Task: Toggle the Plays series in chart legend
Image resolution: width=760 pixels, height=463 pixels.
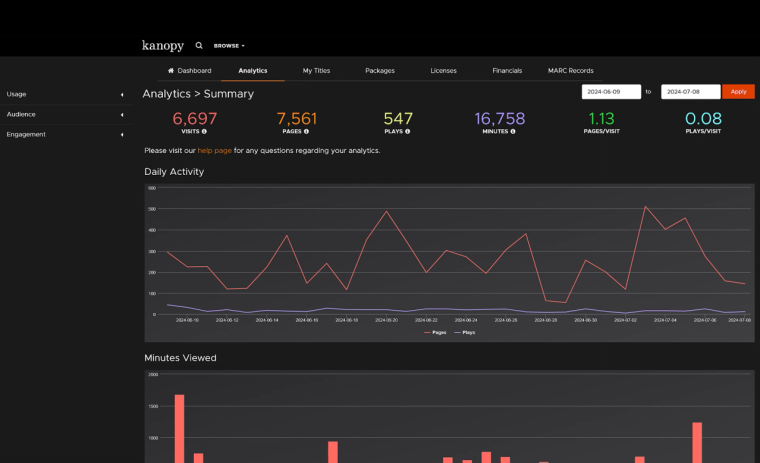Action: (464, 332)
